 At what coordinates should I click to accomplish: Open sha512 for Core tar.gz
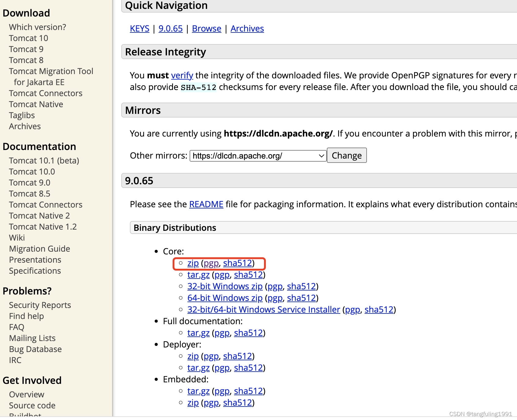tap(248, 275)
